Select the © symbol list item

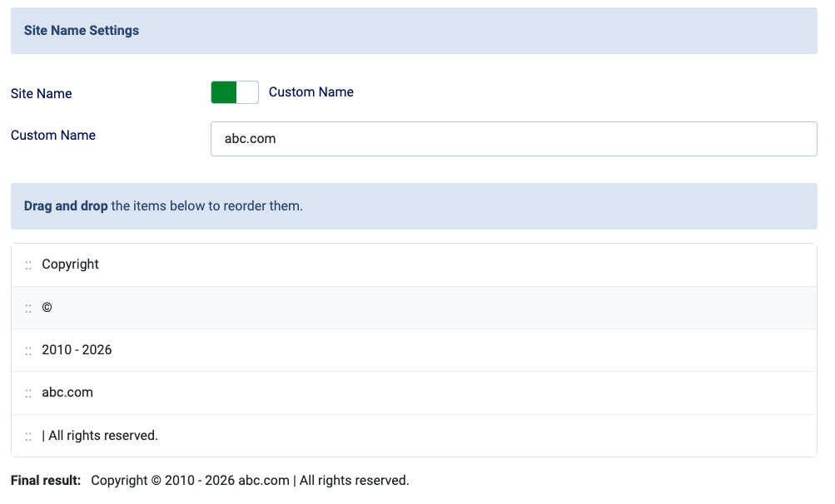click(x=47, y=308)
